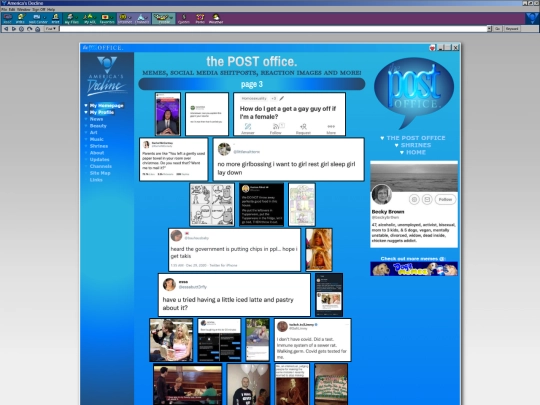The height and width of the screenshot is (405, 540).
Task: Open the Find dropdown in navigation bar
Action: coord(51,29)
